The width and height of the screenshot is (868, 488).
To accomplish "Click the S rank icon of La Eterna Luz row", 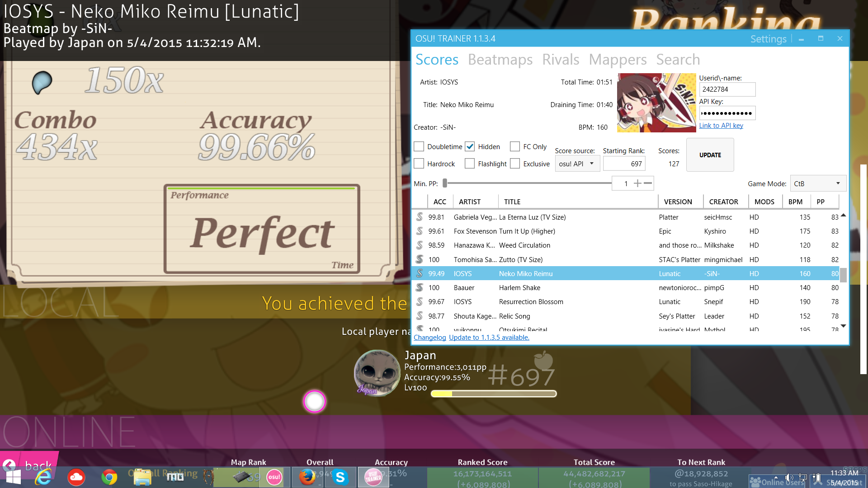I will 420,217.
